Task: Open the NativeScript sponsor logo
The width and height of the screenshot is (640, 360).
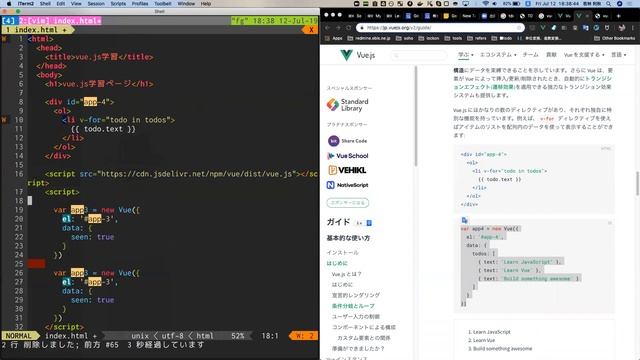Action: click(x=348, y=185)
